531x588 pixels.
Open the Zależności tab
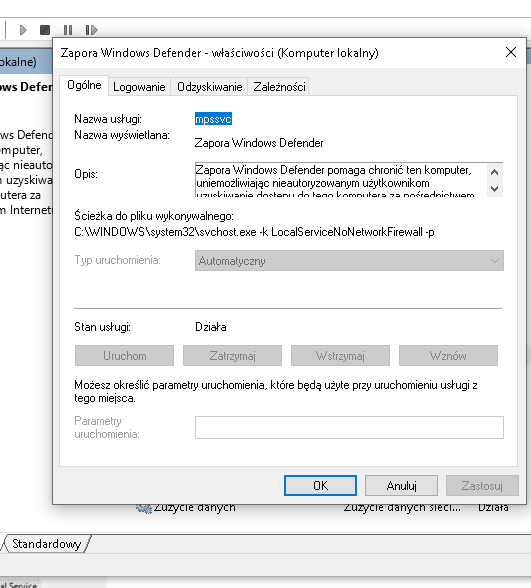coord(279,87)
